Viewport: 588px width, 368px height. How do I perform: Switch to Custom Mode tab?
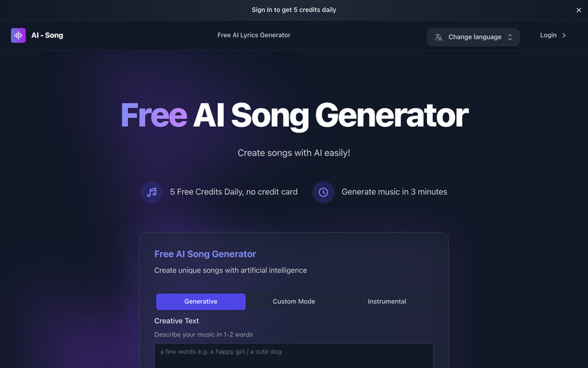coord(293,301)
